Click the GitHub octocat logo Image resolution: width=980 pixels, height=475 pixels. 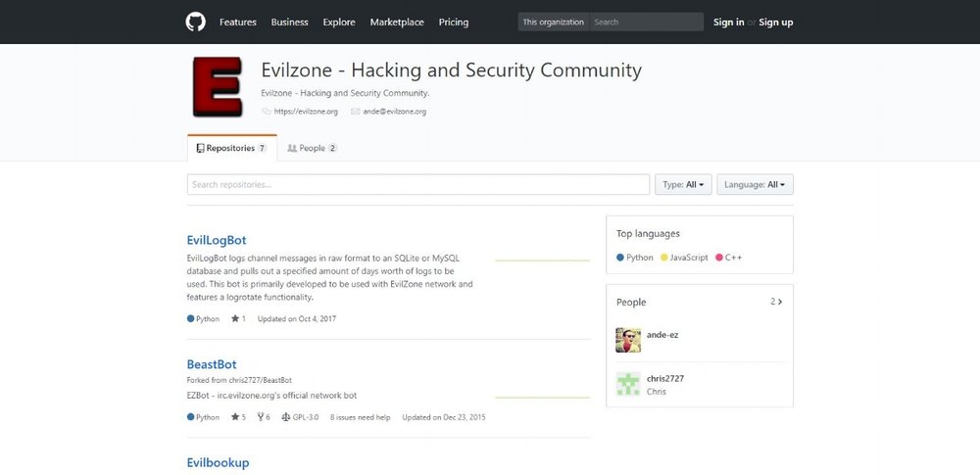pyautogui.click(x=196, y=22)
